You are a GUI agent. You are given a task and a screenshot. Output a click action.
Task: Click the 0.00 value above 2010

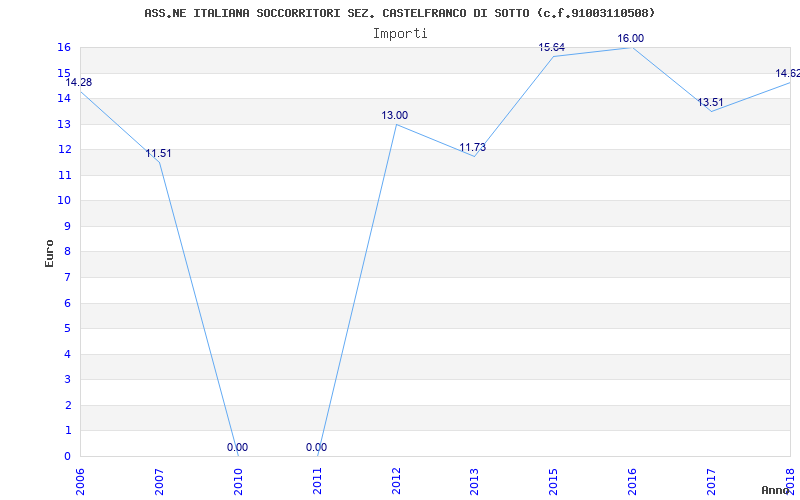pyautogui.click(x=238, y=447)
